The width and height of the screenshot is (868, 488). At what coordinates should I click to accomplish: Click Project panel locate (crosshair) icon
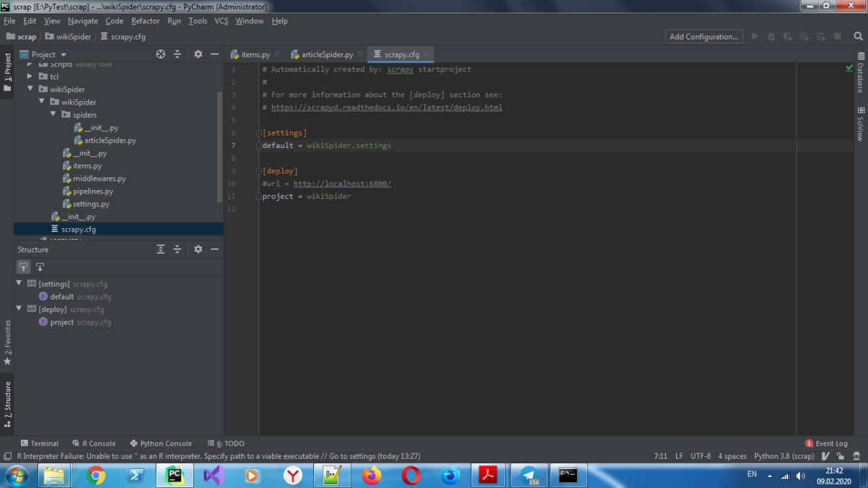pos(161,54)
